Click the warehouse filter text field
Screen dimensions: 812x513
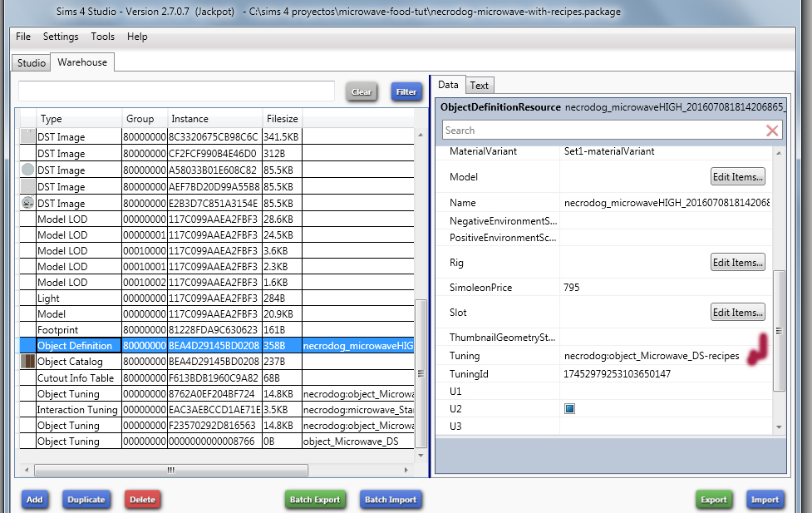pyautogui.click(x=176, y=91)
